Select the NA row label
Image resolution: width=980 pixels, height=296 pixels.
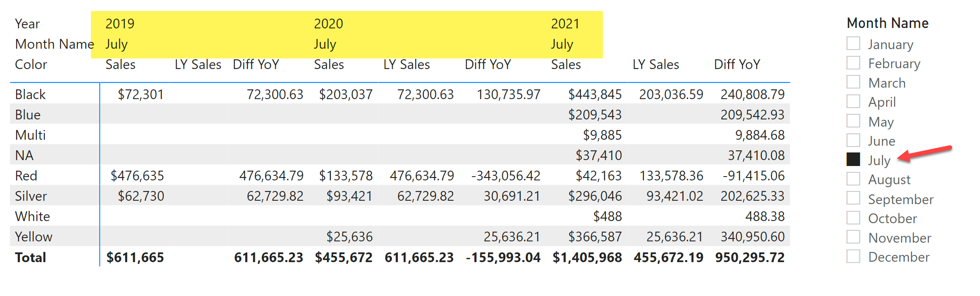click(24, 155)
